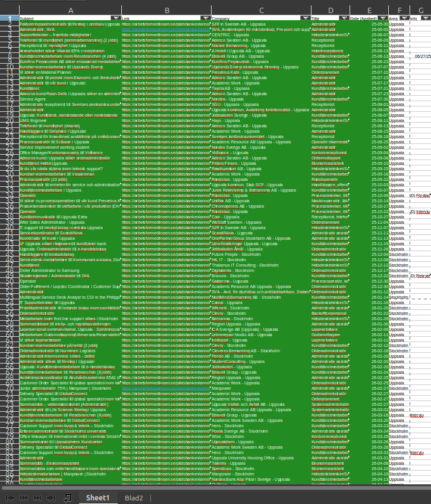Jump to the first sheet tab arrow
The height and width of the screenshot is (504, 431).
tap(10, 498)
